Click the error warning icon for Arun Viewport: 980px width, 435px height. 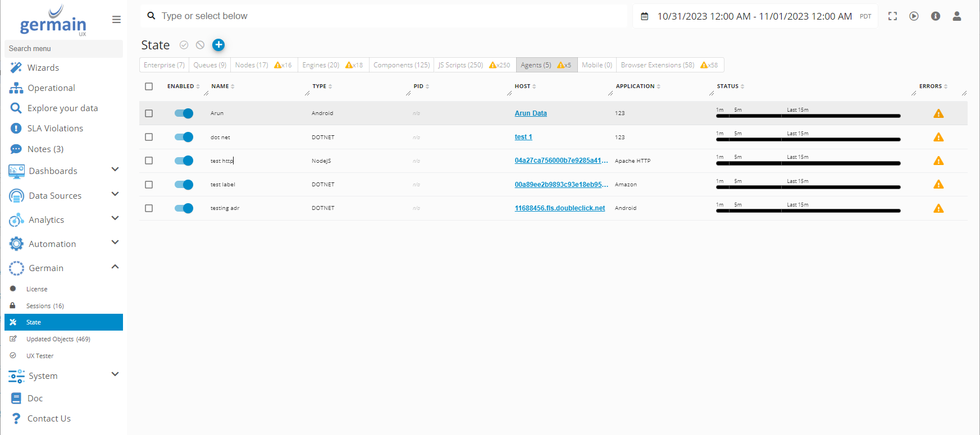point(938,113)
